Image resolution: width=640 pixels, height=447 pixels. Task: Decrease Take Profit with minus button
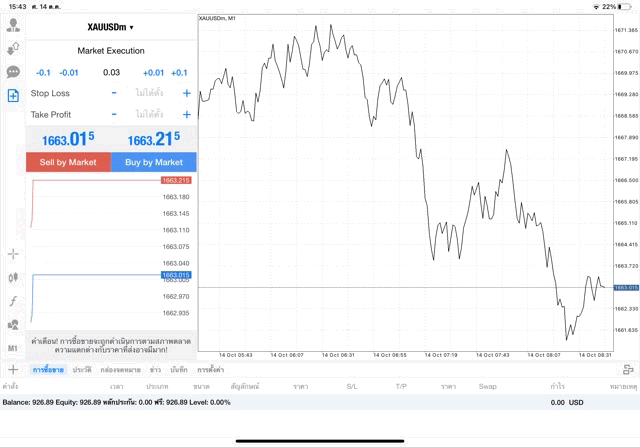(x=114, y=115)
